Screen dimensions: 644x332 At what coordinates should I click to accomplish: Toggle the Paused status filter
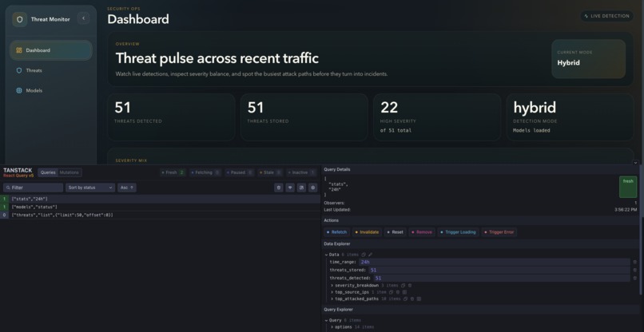(x=240, y=172)
